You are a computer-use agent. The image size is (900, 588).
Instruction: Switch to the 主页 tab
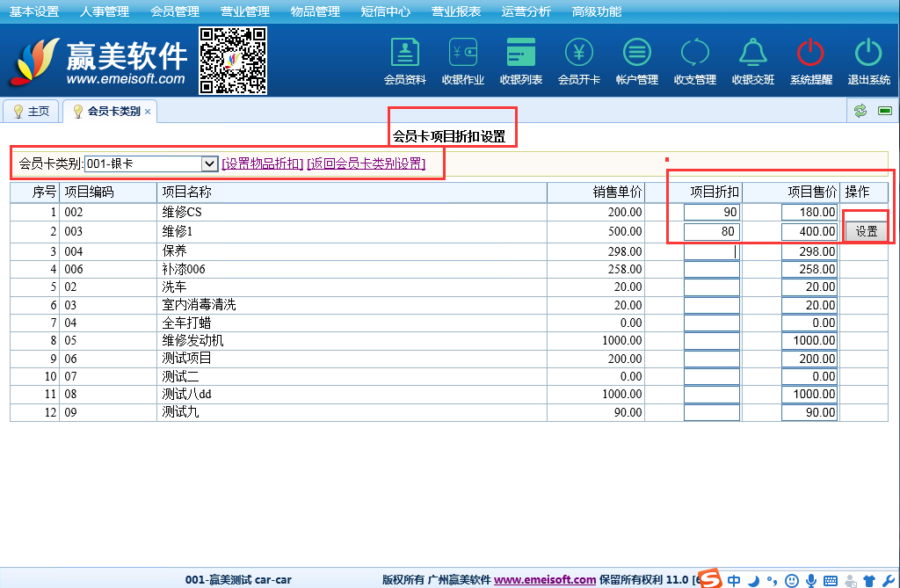pyautogui.click(x=31, y=112)
